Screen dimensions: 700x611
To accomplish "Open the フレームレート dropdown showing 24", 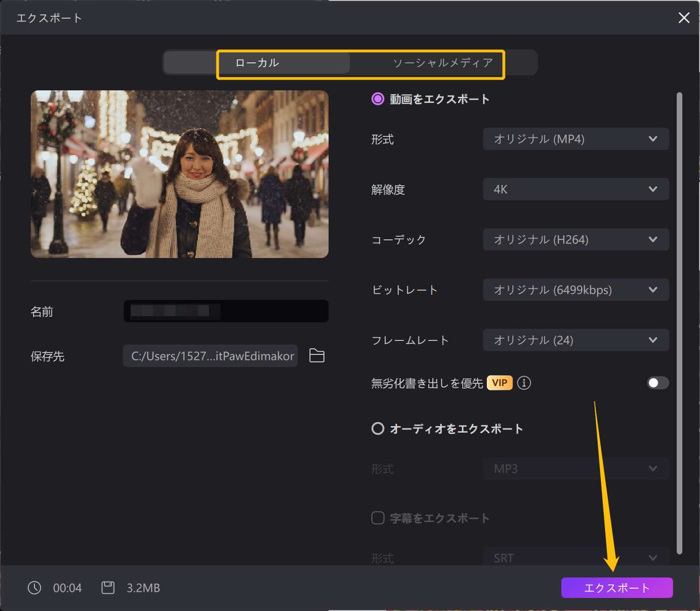I will [x=576, y=340].
